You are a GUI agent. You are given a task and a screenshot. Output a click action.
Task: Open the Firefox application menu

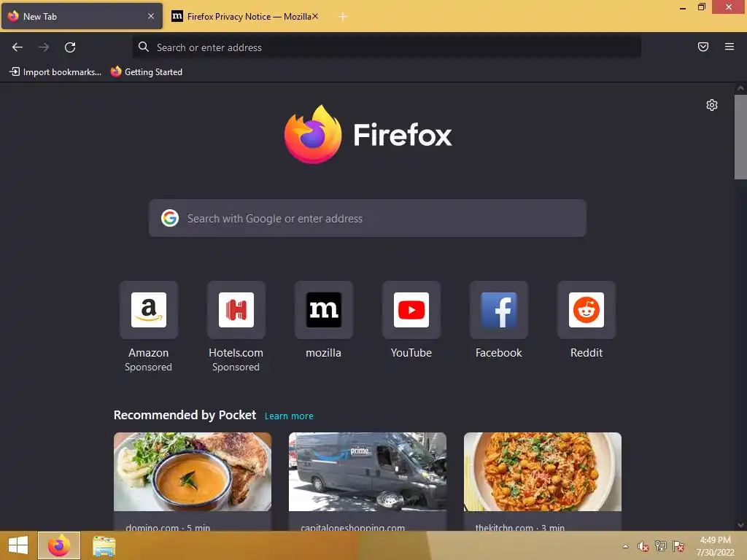point(729,47)
